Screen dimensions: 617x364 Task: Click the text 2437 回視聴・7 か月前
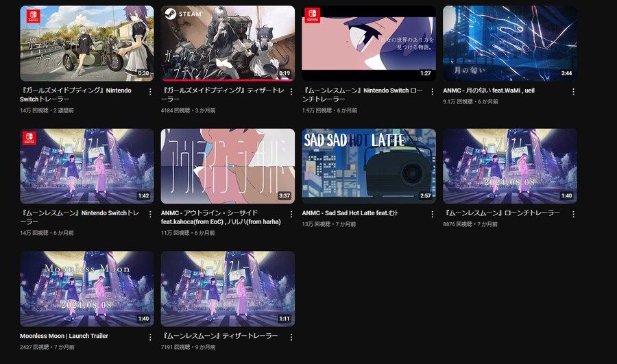coord(47,347)
